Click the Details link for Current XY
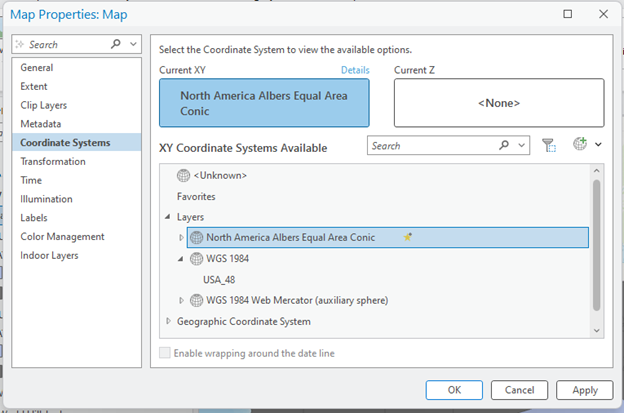The width and height of the screenshot is (624, 413). click(x=355, y=70)
